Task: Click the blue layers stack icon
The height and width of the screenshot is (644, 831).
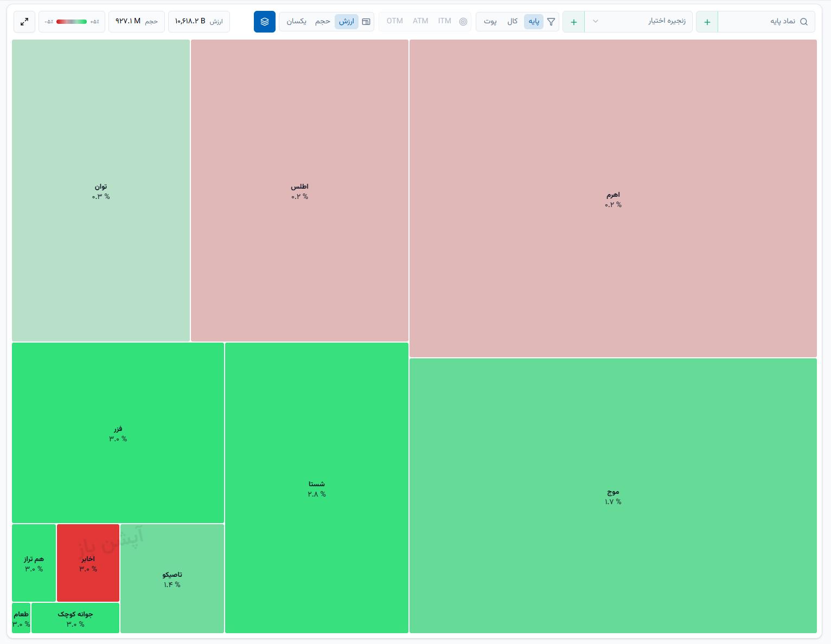Action: tap(265, 22)
